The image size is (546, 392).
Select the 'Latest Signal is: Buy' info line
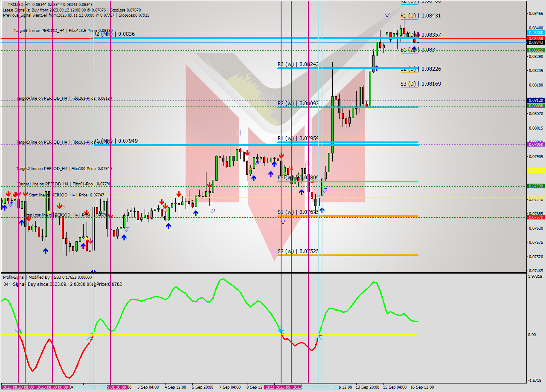pos(72,10)
